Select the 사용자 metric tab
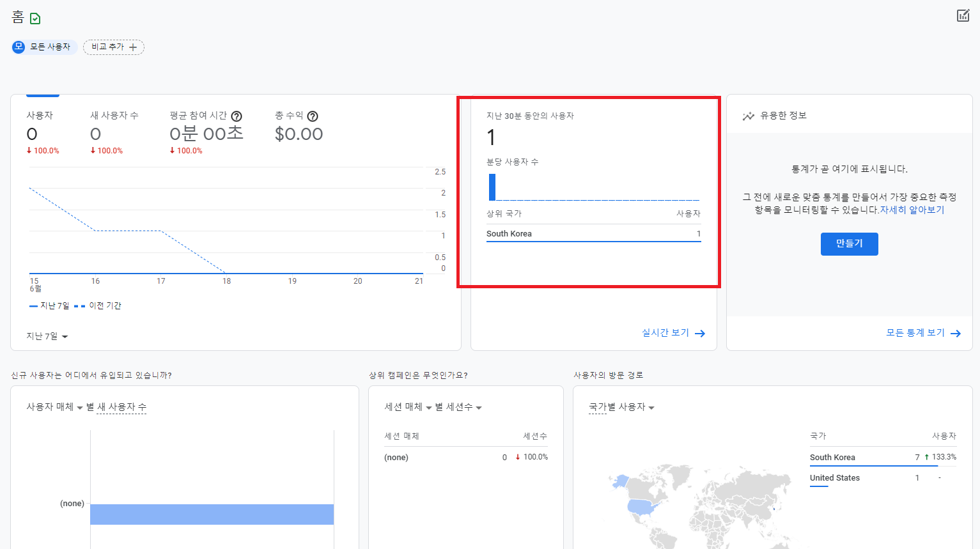980x549 pixels. (x=43, y=132)
